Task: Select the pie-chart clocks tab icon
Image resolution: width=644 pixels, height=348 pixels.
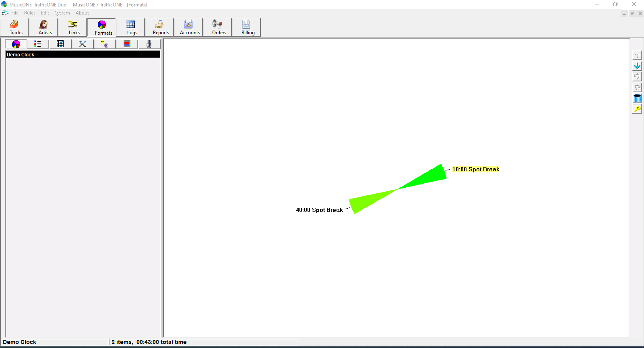Action: (x=16, y=44)
